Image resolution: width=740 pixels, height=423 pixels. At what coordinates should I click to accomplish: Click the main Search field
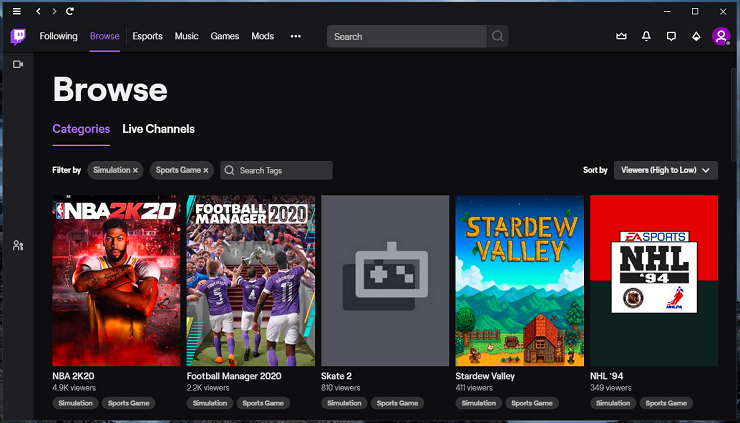[407, 36]
